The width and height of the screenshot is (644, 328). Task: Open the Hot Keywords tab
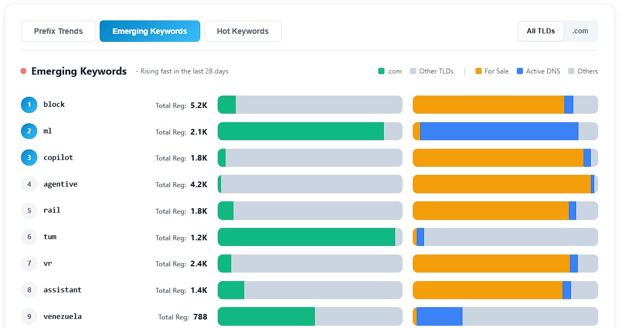point(243,31)
